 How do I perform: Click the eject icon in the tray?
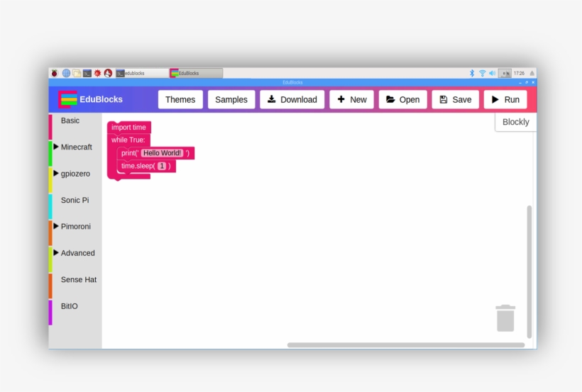tap(532, 73)
